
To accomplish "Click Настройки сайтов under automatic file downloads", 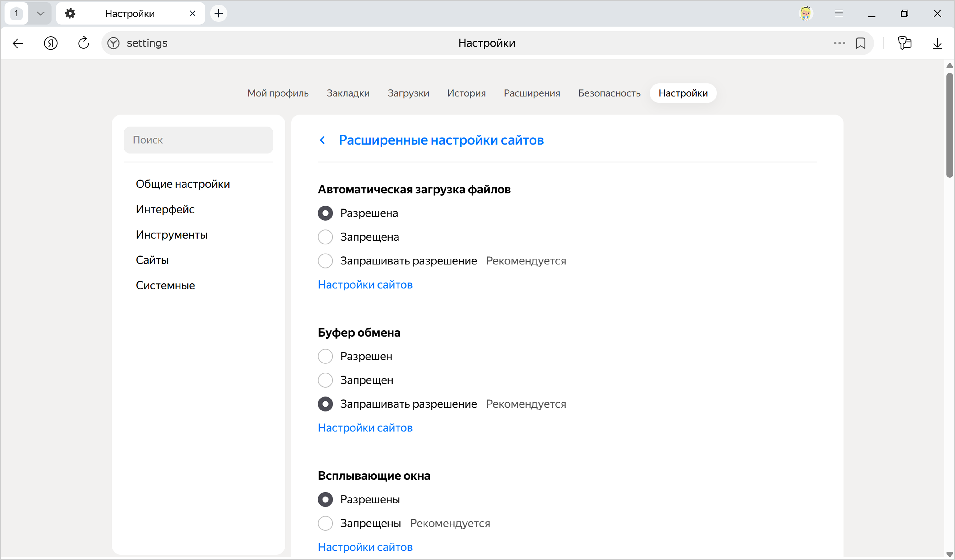I will (365, 285).
